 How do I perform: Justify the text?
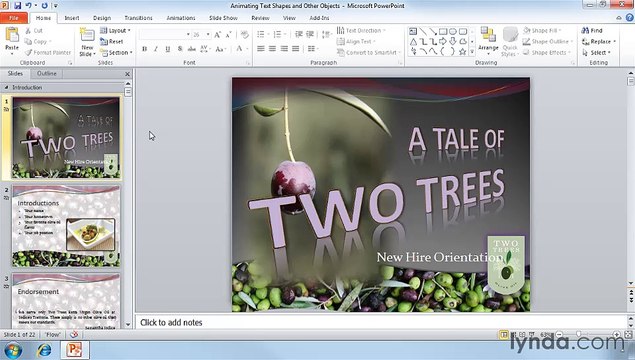(296, 49)
